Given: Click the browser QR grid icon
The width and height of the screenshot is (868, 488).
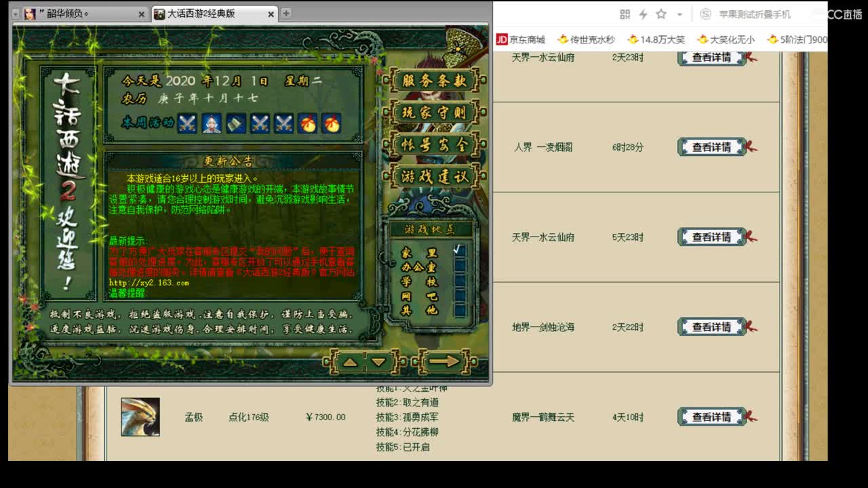Looking at the screenshot, I should click(625, 14).
